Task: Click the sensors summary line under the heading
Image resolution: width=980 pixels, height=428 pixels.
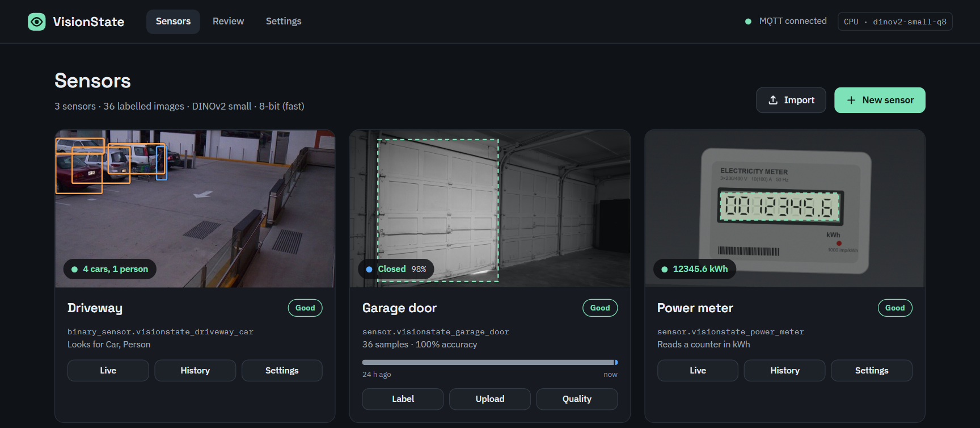Action: 179,106
